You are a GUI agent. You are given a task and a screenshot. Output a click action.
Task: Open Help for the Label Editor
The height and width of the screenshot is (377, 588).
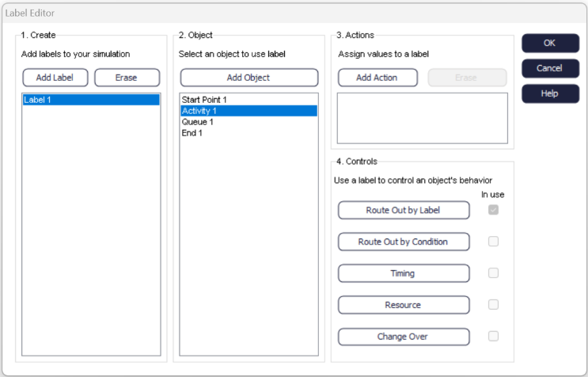pos(550,93)
